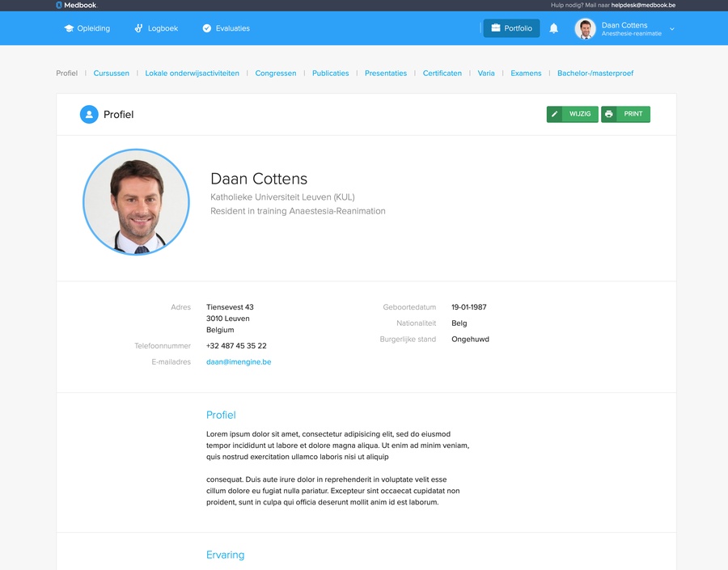This screenshot has height=570, width=728.
Task: Open Lokale onderwijsactiviteiten tab
Action: point(193,74)
